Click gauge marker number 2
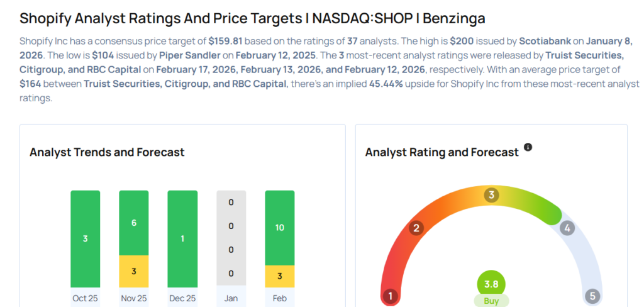The image size is (644, 307). pyautogui.click(x=415, y=228)
